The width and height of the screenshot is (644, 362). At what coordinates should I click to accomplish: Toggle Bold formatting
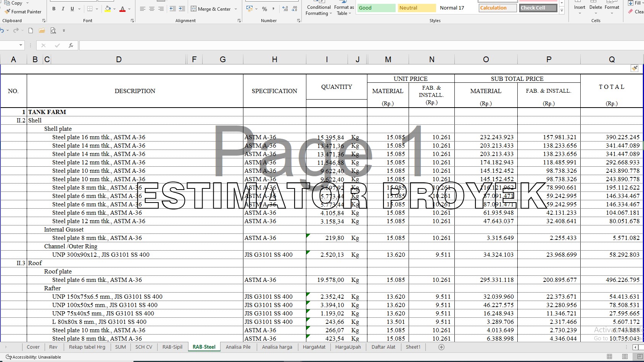coord(54,9)
